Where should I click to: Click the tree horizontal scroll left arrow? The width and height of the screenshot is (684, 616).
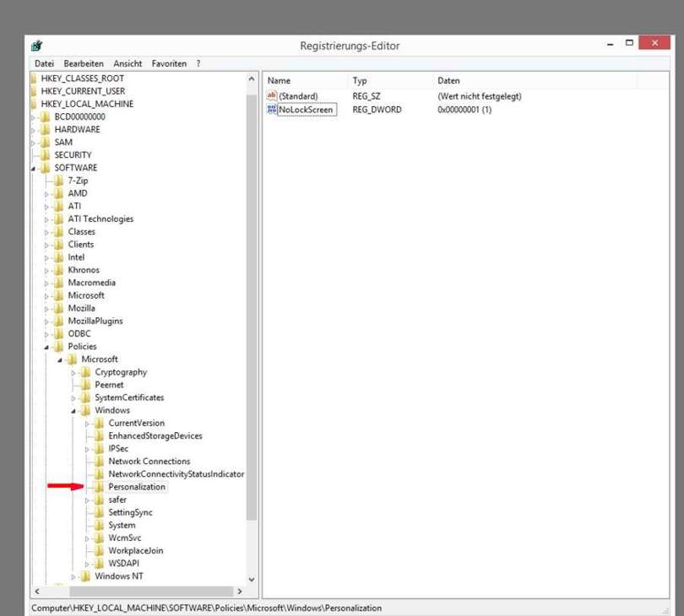[37, 592]
